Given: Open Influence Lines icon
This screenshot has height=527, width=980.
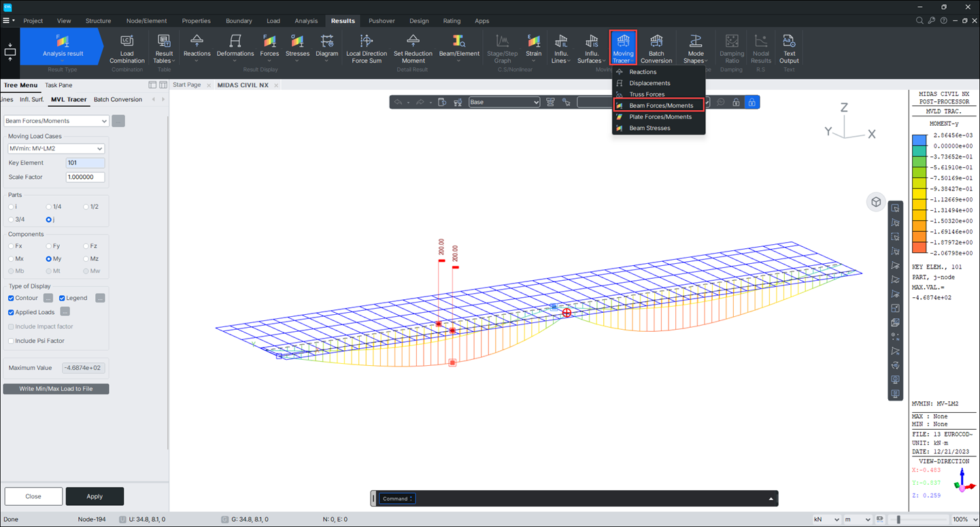Looking at the screenshot, I should [560, 48].
